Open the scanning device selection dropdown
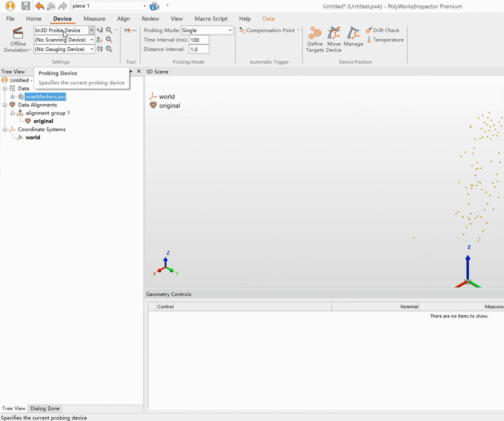This screenshot has height=421, width=504. pyautogui.click(x=92, y=40)
